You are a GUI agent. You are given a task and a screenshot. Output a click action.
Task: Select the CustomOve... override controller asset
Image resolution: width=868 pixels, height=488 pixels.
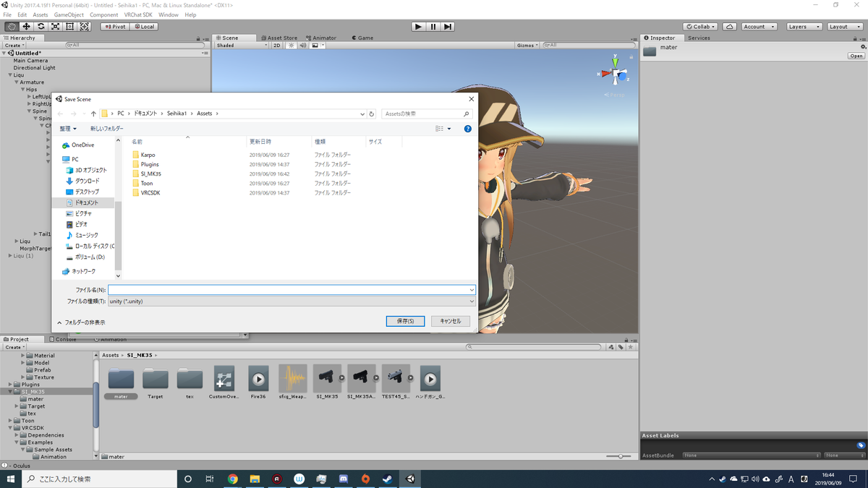point(224,382)
